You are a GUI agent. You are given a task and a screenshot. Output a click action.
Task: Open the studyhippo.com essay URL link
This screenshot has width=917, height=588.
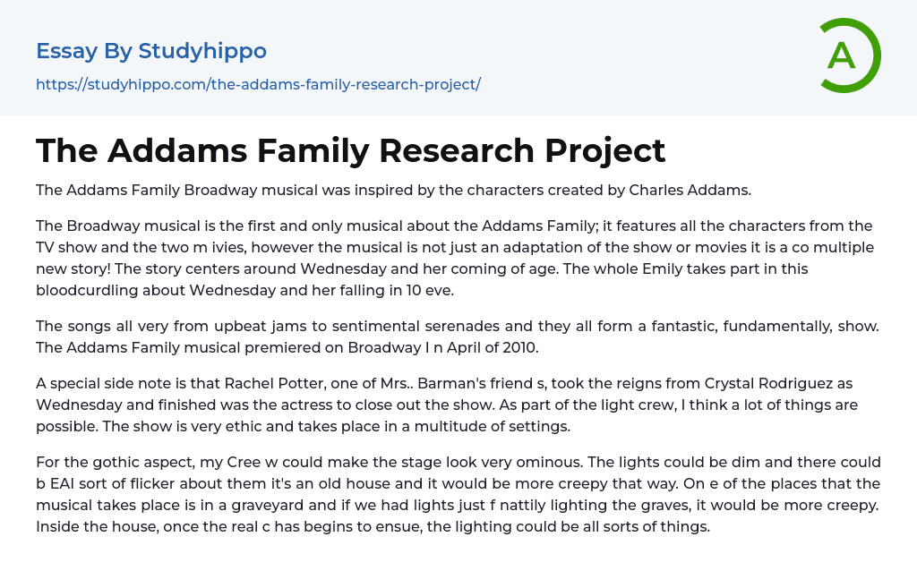[258, 84]
